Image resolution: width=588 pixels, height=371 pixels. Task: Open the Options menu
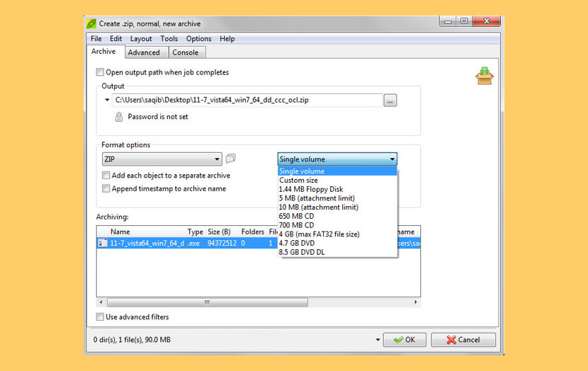click(x=199, y=39)
